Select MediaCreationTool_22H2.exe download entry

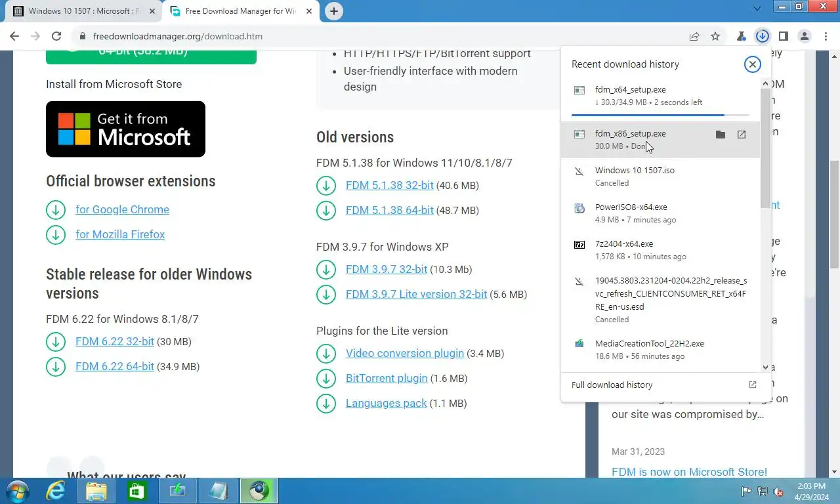click(660, 349)
